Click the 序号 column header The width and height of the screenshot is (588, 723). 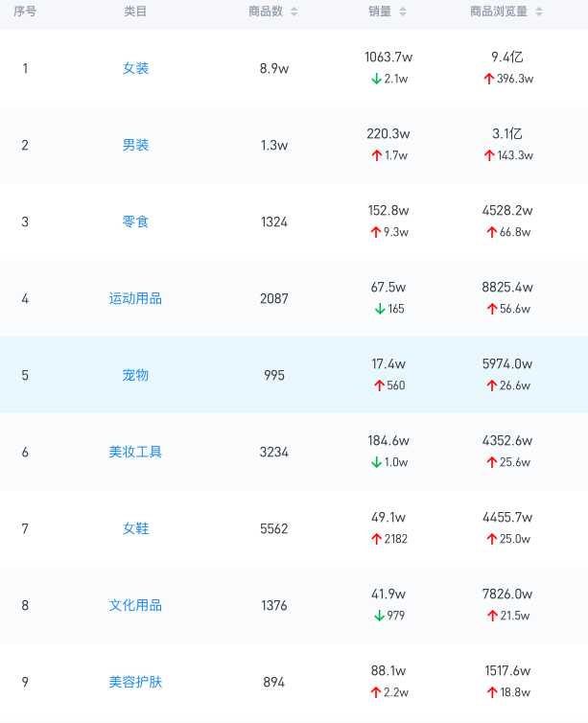25,12
